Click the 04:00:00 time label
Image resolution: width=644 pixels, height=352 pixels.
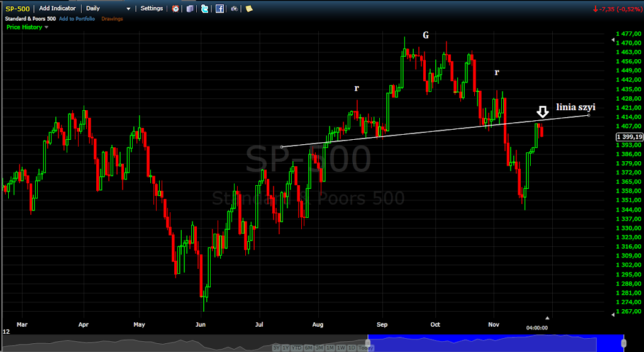(537, 327)
